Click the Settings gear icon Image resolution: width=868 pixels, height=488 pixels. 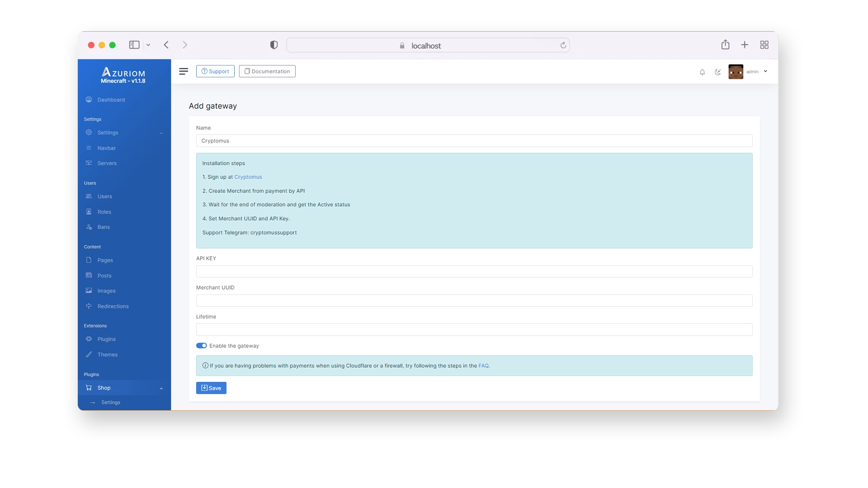click(x=89, y=132)
